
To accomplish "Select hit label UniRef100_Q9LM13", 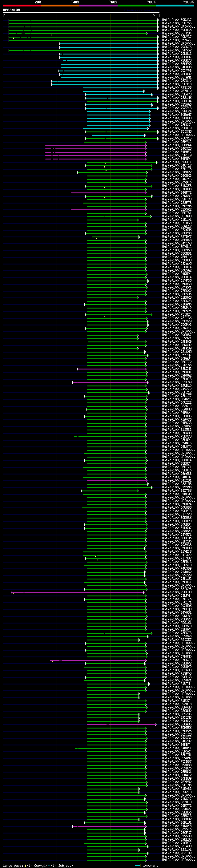I will (177, 54).
